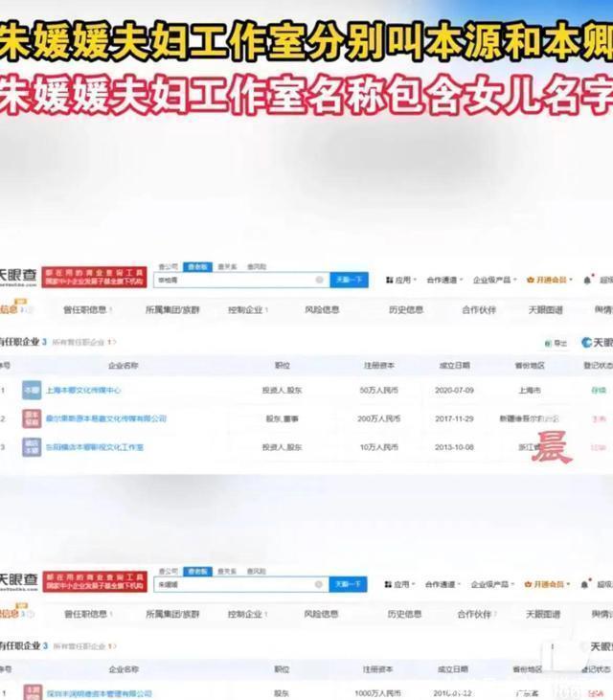
Task: Open the 天眼图谱 tab in the 深圳 panel
Action: [543, 614]
